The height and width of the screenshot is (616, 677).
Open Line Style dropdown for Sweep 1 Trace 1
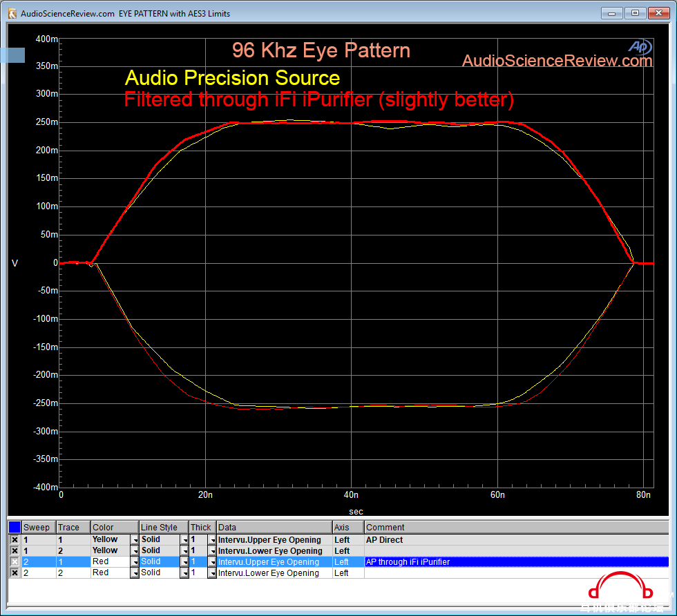(x=184, y=539)
